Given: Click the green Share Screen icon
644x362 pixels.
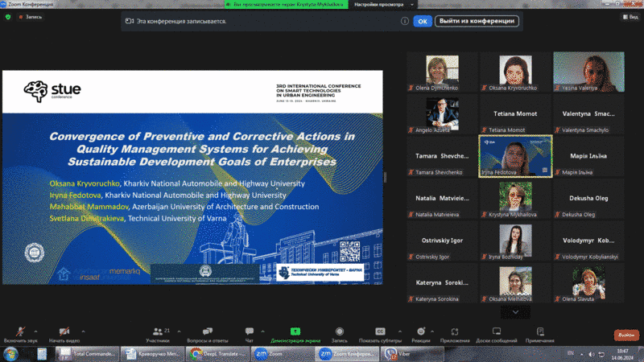Looking at the screenshot, I should point(295,331).
